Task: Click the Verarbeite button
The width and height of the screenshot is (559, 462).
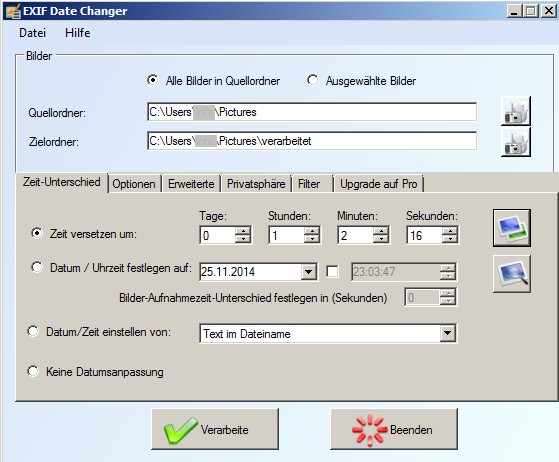Action: click(x=215, y=429)
